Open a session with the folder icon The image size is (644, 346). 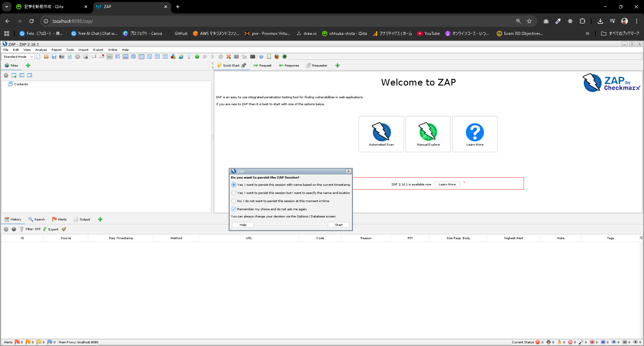[x=46, y=57]
